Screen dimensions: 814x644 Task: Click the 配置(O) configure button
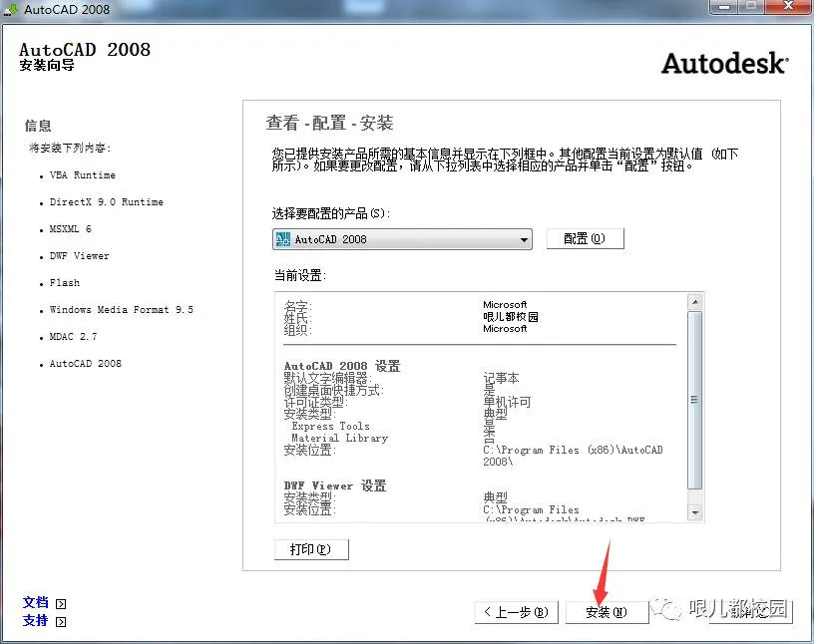(585, 238)
